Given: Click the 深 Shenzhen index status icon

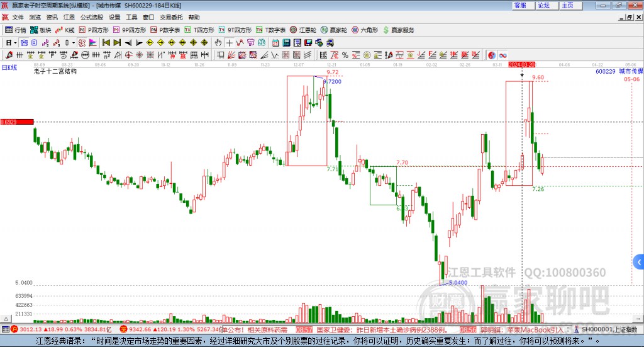Looking at the screenshot, I should click(123, 329).
